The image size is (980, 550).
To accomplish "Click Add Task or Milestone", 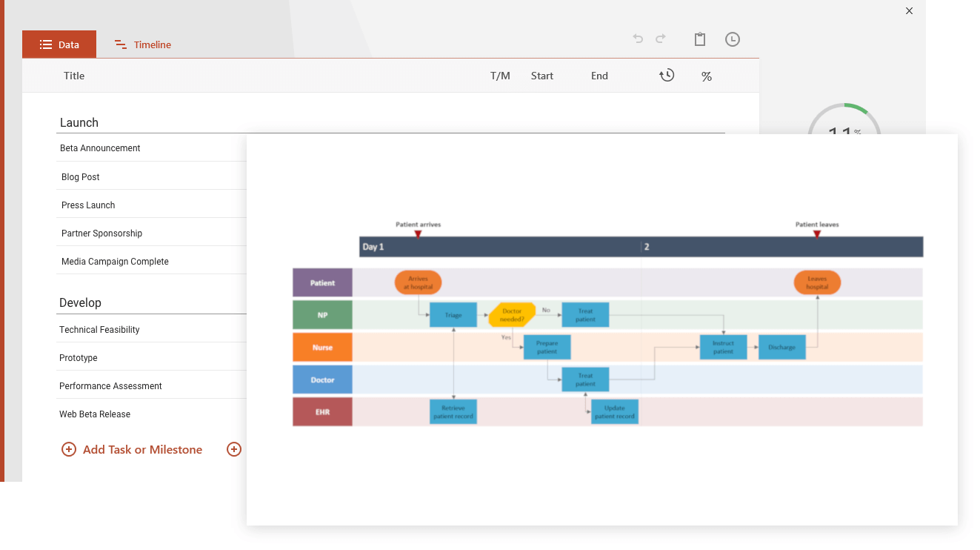I will pos(141,449).
